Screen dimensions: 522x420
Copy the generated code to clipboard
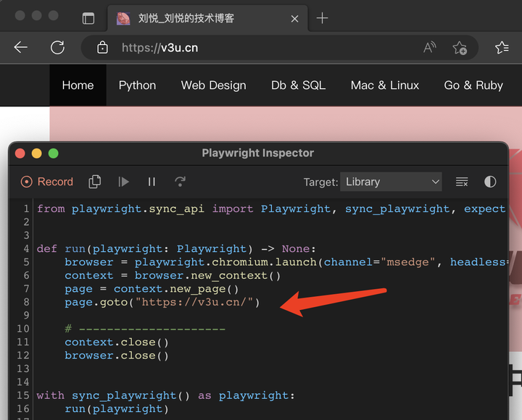point(94,182)
